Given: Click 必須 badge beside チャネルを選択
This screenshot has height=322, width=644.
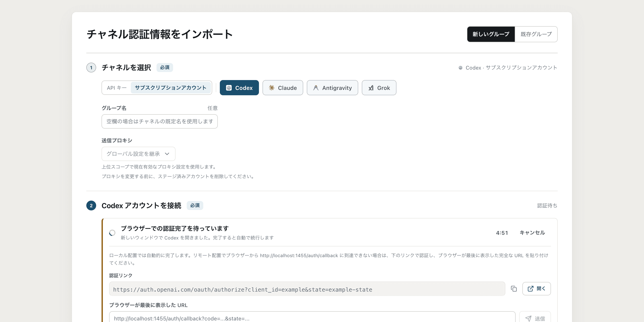Looking at the screenshot, I should tap(165, 68).
